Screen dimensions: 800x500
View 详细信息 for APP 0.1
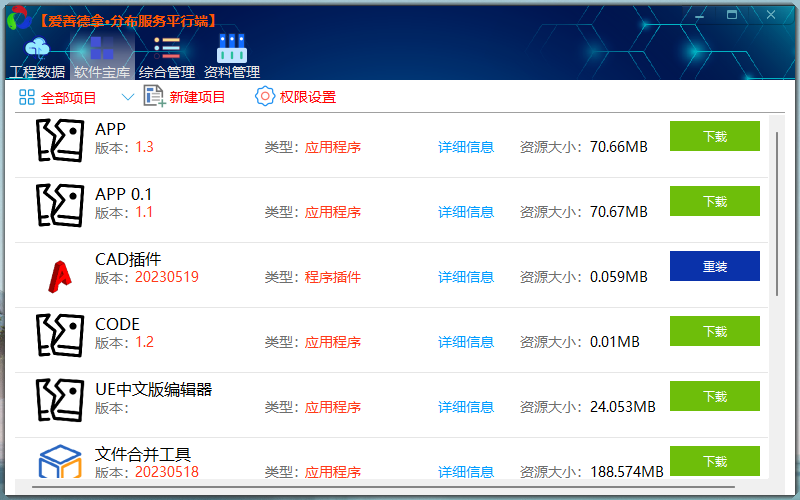pos(465,212)
